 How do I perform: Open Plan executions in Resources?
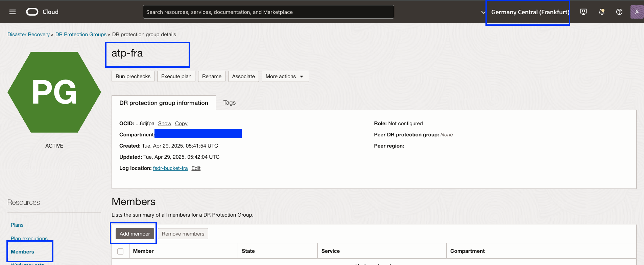(x=29, y=239)
